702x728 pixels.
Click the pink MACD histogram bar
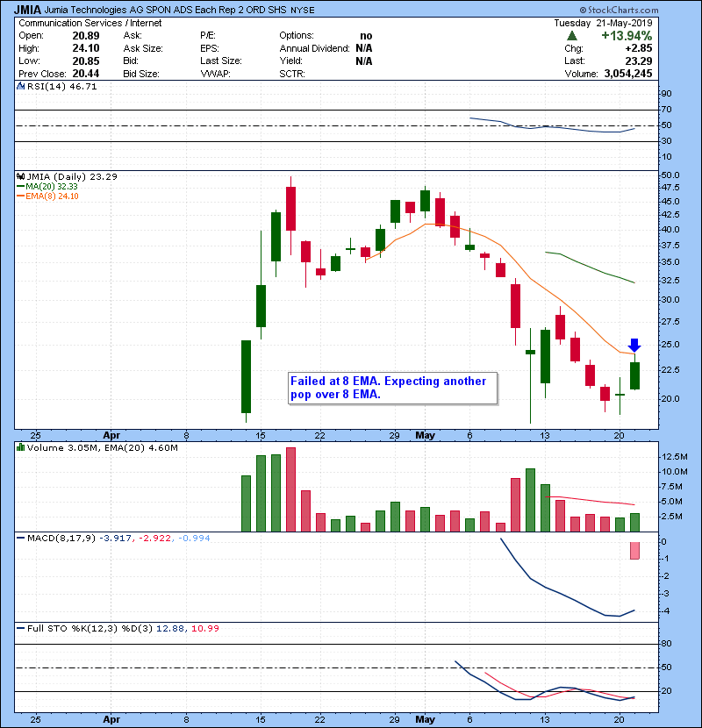pyautogui.click(x=634, y=551)
